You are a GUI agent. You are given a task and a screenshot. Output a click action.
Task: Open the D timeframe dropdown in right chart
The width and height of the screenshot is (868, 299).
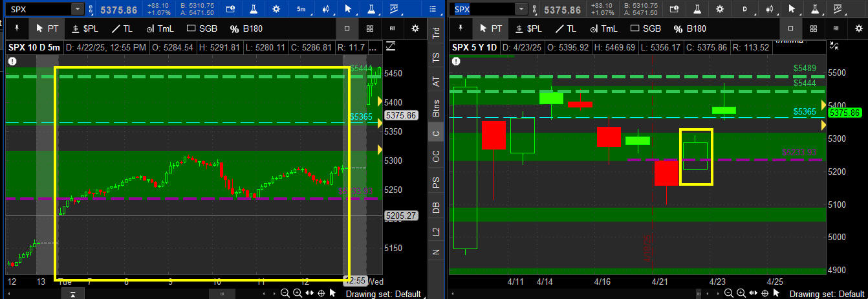click(744, 9)
